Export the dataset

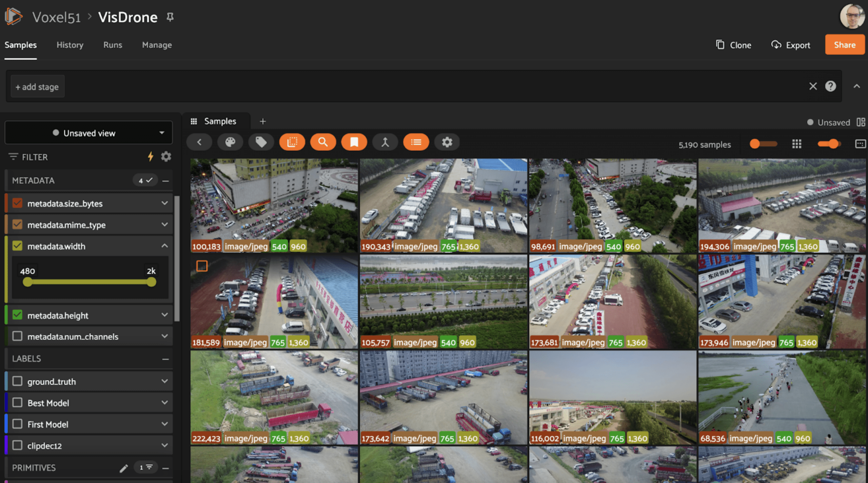click(790, 45)
